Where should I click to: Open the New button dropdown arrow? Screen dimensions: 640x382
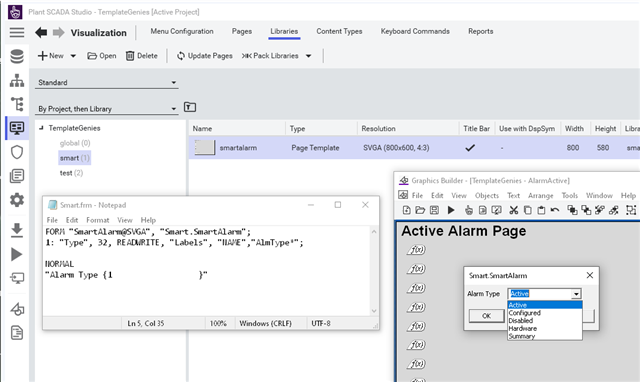click(73, 56)
